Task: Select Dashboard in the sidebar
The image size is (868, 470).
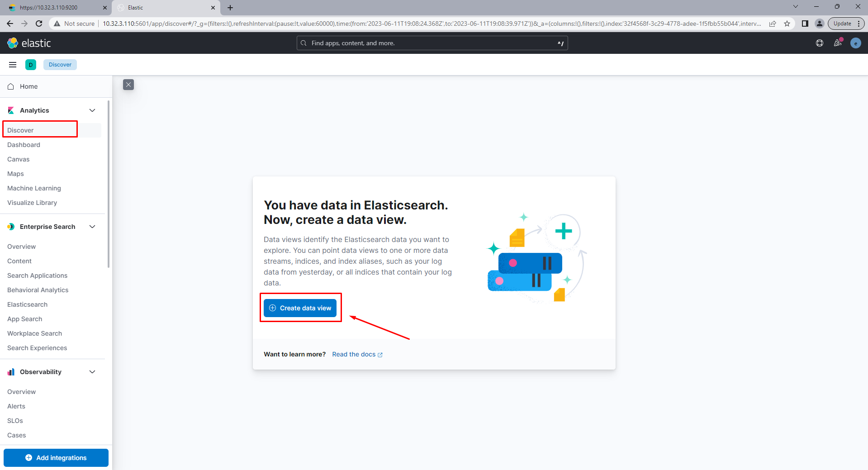Action: (24, 145)
